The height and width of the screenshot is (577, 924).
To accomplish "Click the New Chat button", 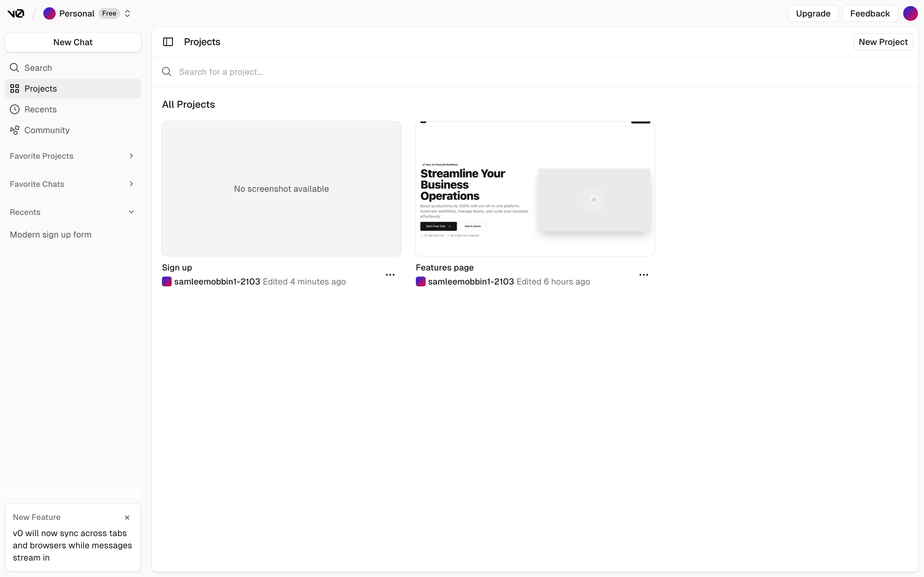I will point(73,42).
